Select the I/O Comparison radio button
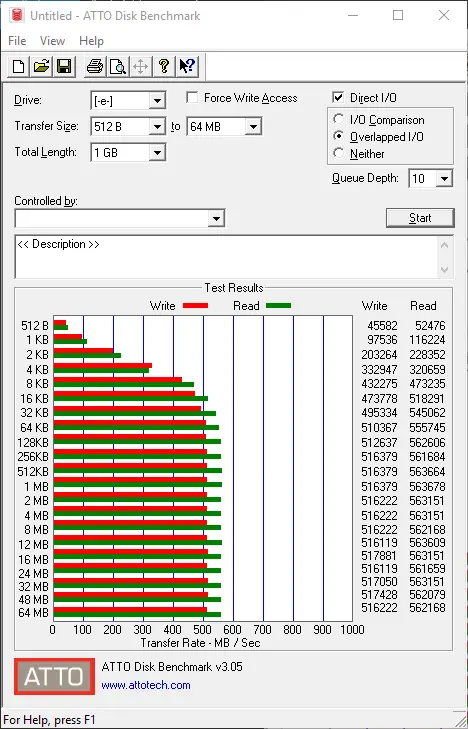The height and width of the screenshot is (729, 468). tap(339, 119)
